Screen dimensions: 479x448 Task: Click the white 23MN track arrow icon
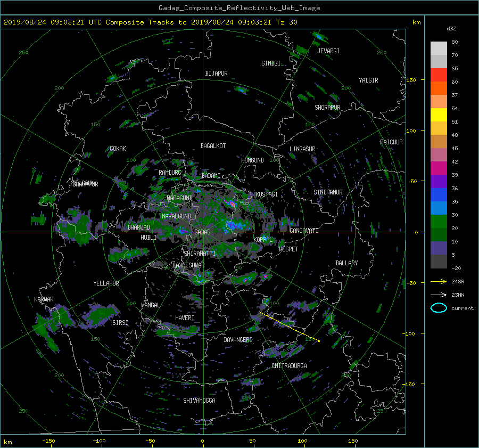[439, 295]
